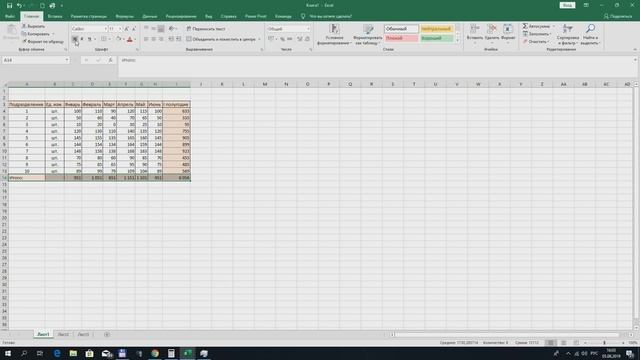
Task: Click Cut (Вырезать) in clipboard group
Action: click(33, 26)
